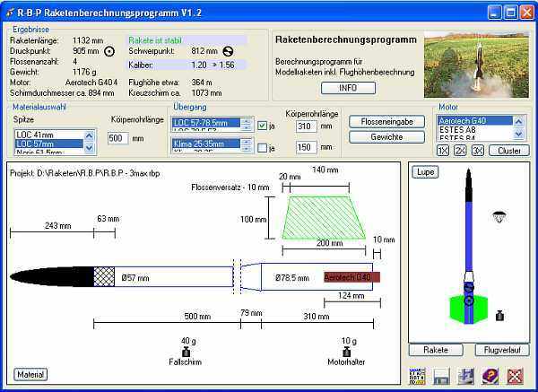
Task: Enable the second Übergang 'ja' checkbox
Action: pyautogui.click(x=262, y=148)
